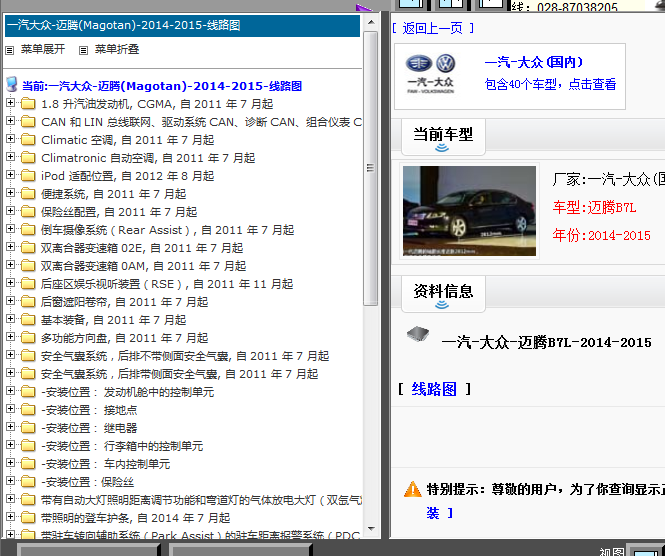Click the blue 装 link below warning
Image resolution: width=665 pixels, height=556 pixels.
point(433,513)
